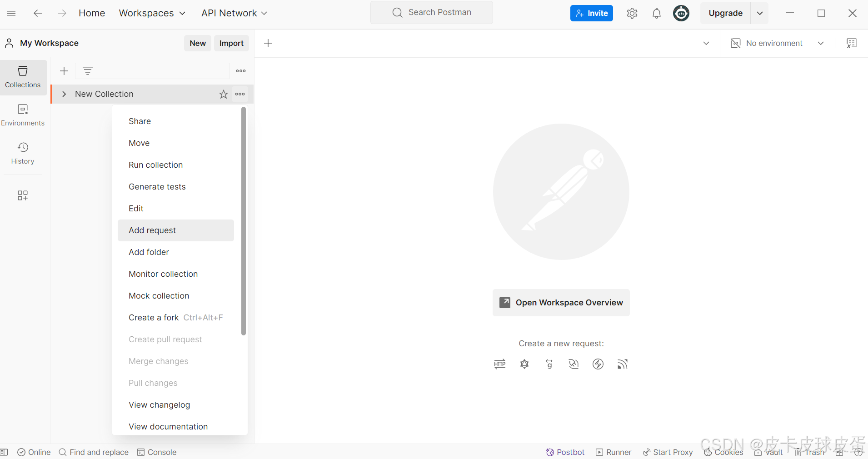Open the environment quick look icon
868x459 pixels.
[852, 43]
